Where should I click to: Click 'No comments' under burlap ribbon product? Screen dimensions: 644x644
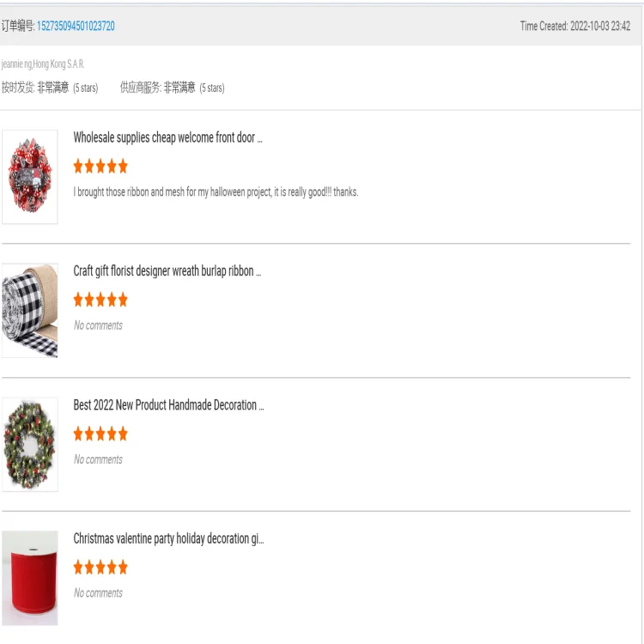click(x=98, y=325)
